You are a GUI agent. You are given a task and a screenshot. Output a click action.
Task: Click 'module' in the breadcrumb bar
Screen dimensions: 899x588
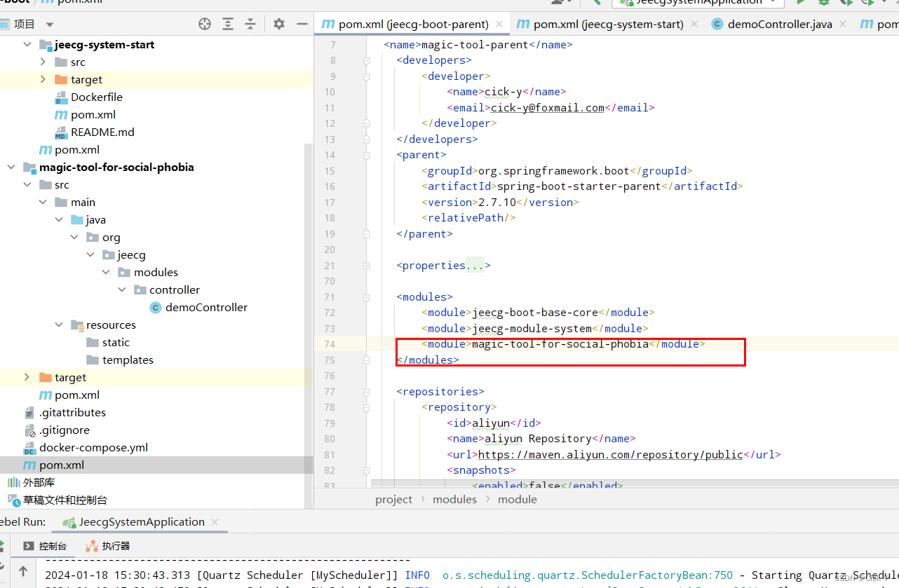click(x=518, y=499)
